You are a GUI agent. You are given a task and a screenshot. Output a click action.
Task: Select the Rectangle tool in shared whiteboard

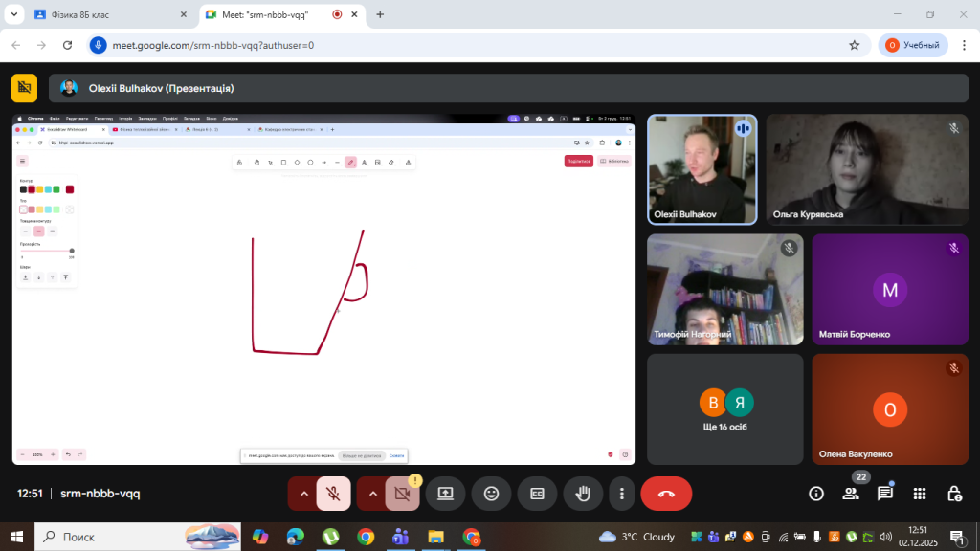(x=283, y=163)
